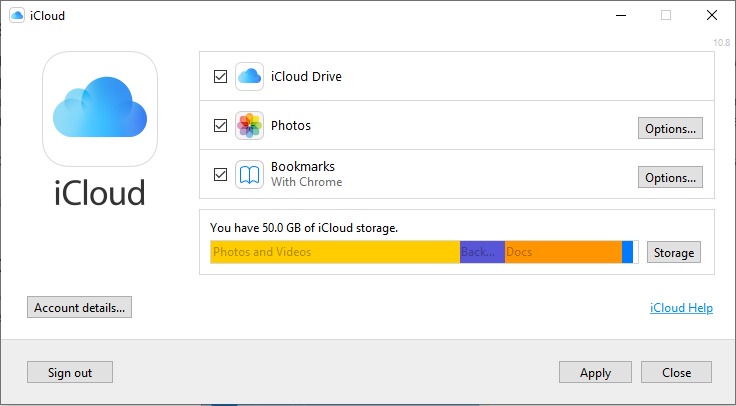Screen dimensions: 736x406
Task: Follow the iCloud Help link
Action: tap(681, 308)
